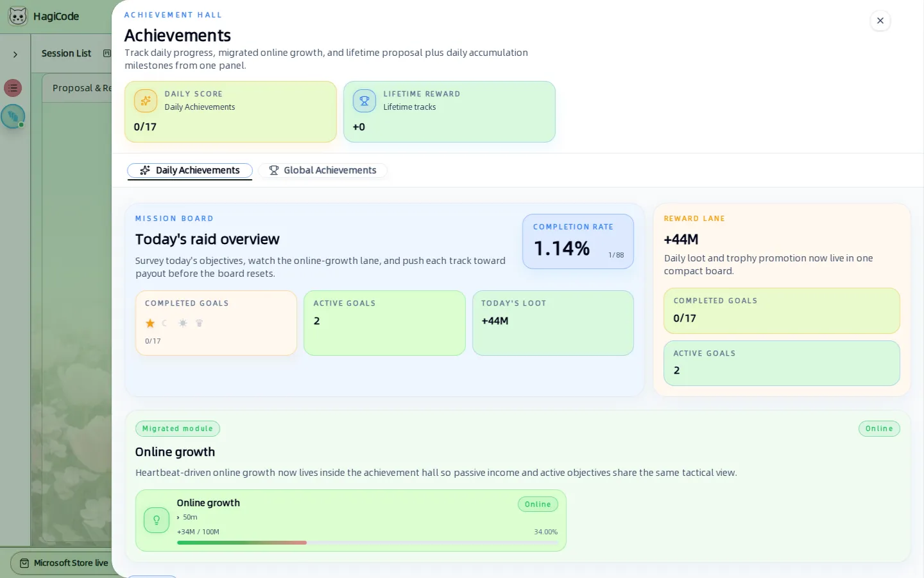Select the Today's Loot +44M card
This screenshot has height=578, width=924.
click(x=553, y=323)
